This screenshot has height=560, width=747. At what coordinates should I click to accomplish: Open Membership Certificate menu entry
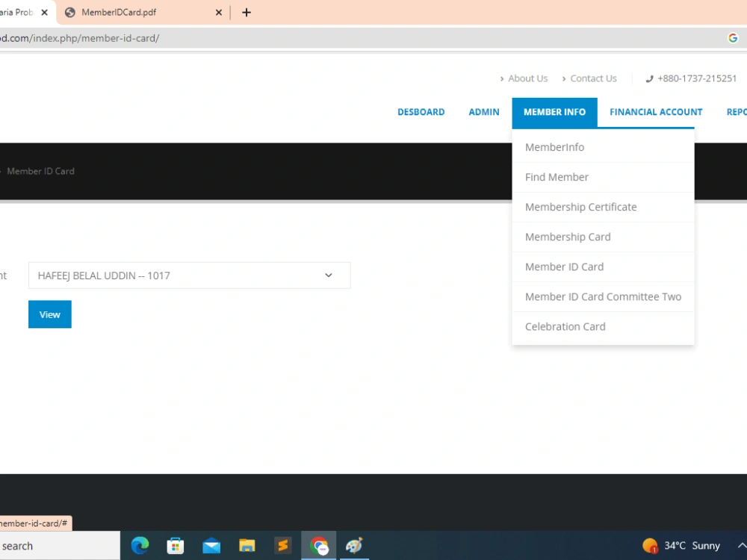pos(603,207)
